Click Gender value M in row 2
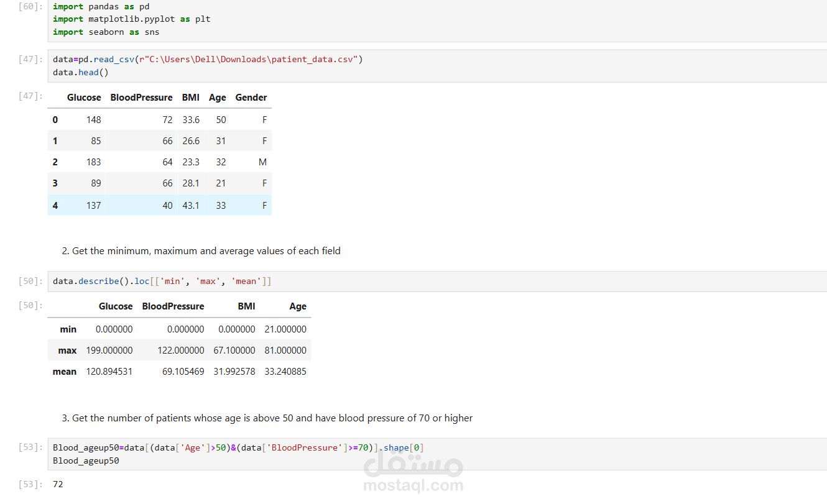The width and height of the screenshot is (827, 504). coord(262,162)
